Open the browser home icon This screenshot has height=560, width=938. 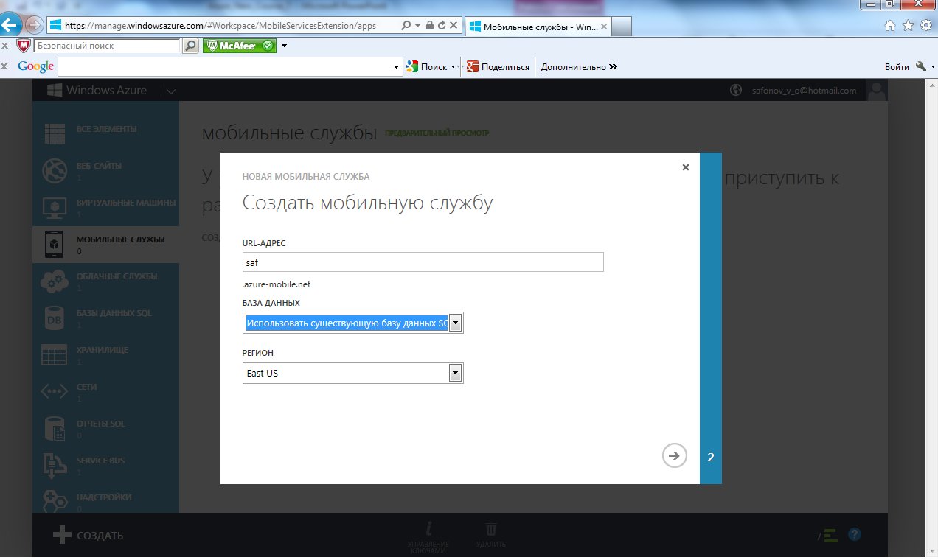click(x=890, y=25)
